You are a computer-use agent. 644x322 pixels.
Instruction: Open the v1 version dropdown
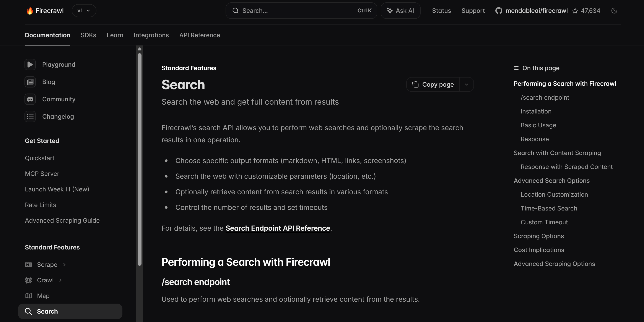[x=84, y=11]
